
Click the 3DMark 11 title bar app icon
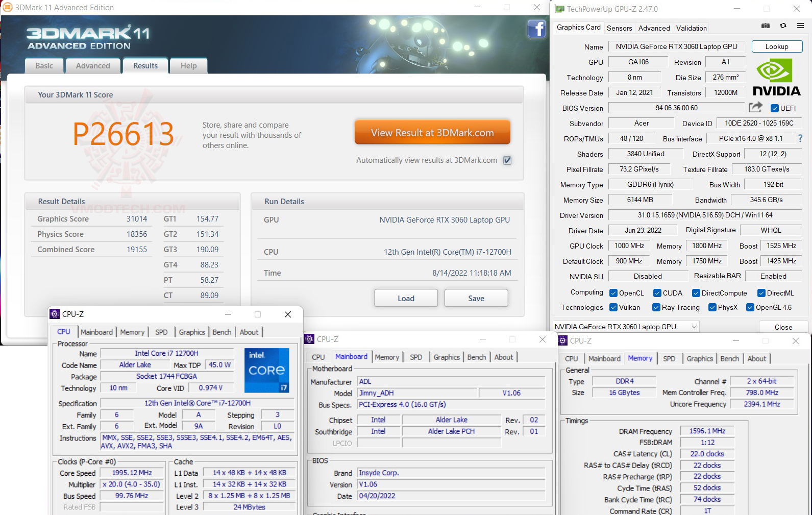[x=8, y=7]
